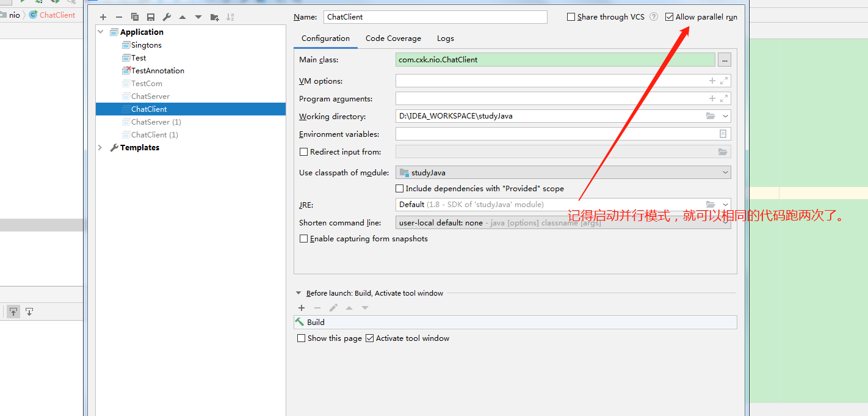The image size is (868, 416).
Task: Enable the Share through VCS checkbox
Action: [x=571, y=17]
